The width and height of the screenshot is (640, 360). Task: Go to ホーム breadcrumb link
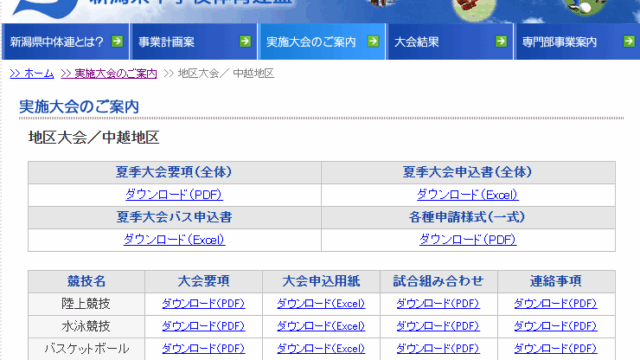[32, 73]
